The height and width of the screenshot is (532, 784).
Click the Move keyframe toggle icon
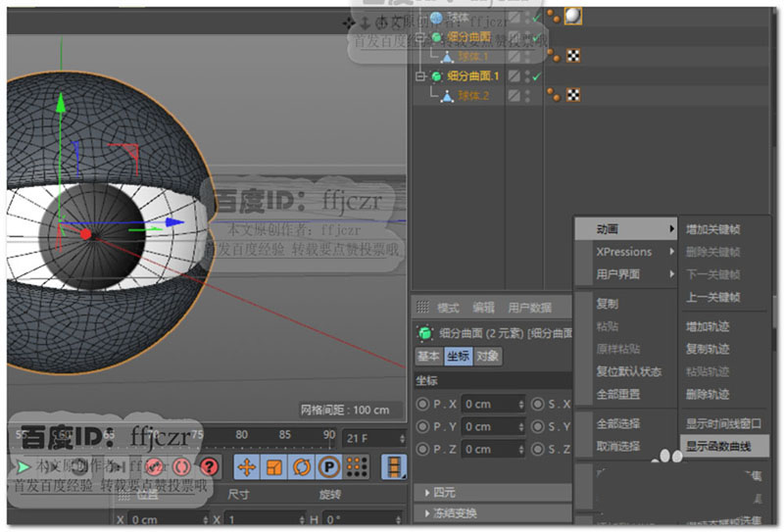coord(247,466)
